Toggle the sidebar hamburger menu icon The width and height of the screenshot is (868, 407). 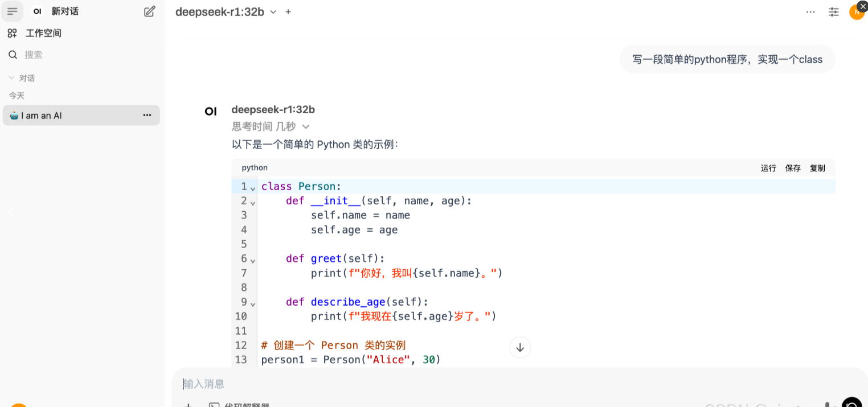(13, 11)
